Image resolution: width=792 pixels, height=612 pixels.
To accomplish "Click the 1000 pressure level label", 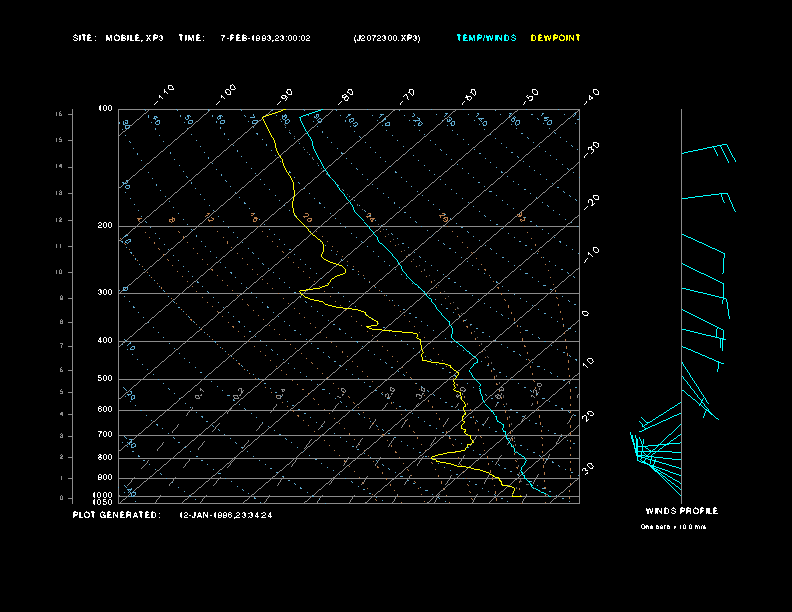I will pos(103,495).
